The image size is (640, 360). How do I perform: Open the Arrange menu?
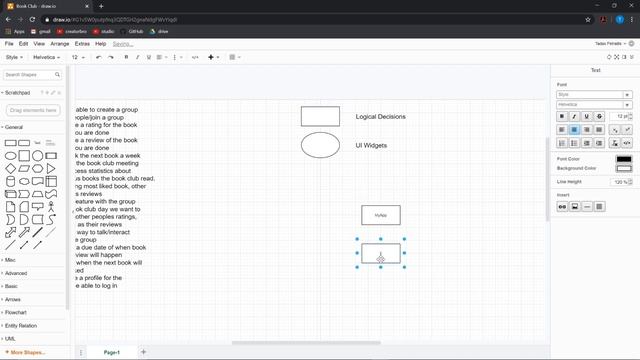pyautogui.click(x=60, y=44)
